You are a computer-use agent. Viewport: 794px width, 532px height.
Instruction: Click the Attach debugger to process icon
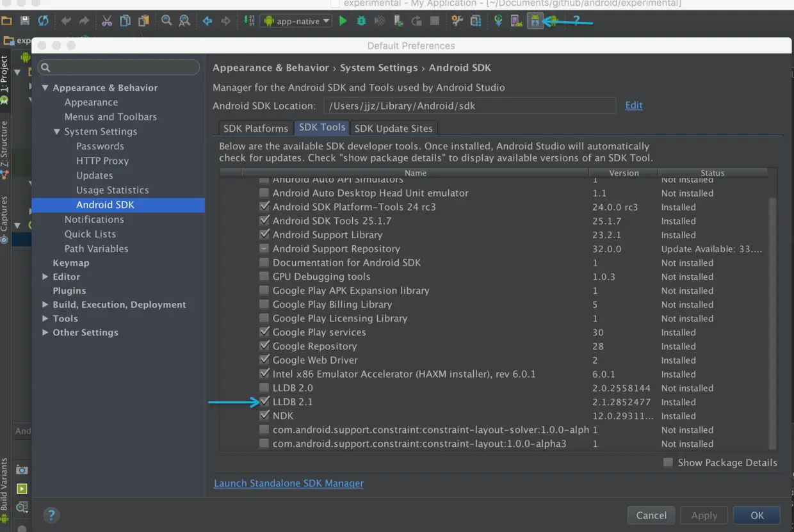tap(398, 21)
